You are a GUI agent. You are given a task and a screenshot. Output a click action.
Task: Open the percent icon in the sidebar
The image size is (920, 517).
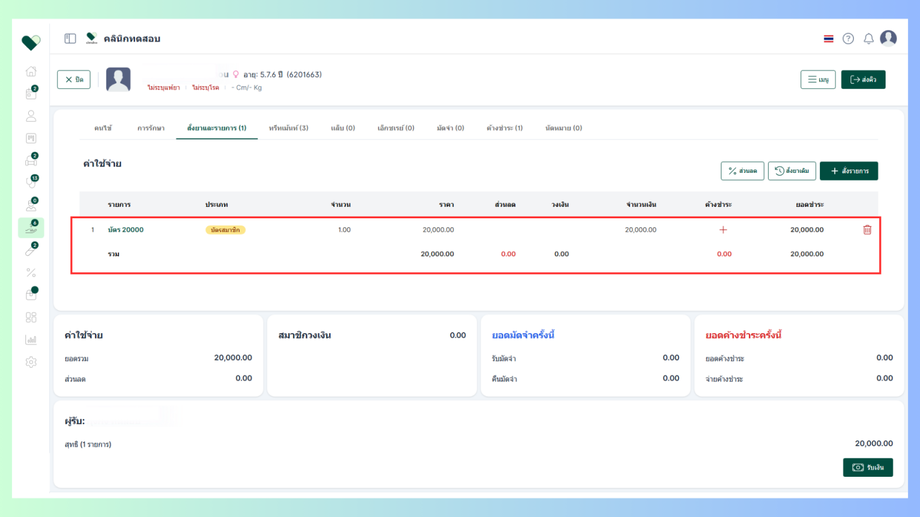point(31,273)
